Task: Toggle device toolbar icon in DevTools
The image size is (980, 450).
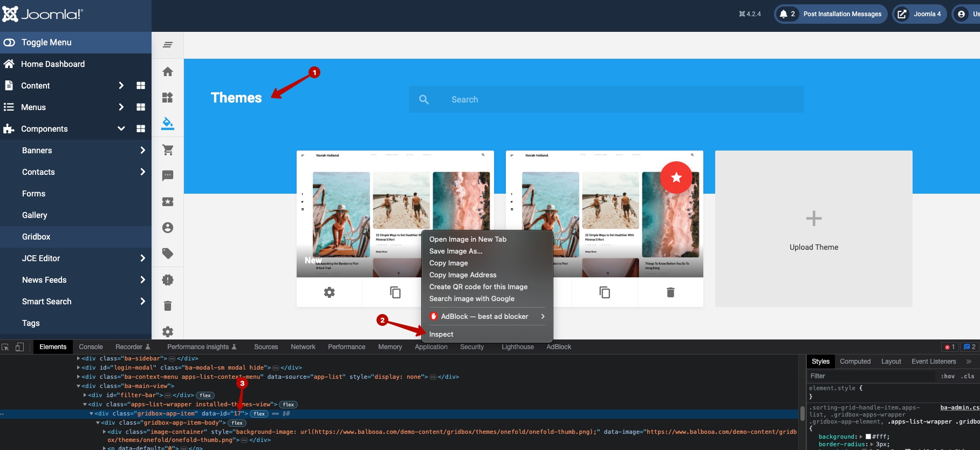Action: coord(19,347)
